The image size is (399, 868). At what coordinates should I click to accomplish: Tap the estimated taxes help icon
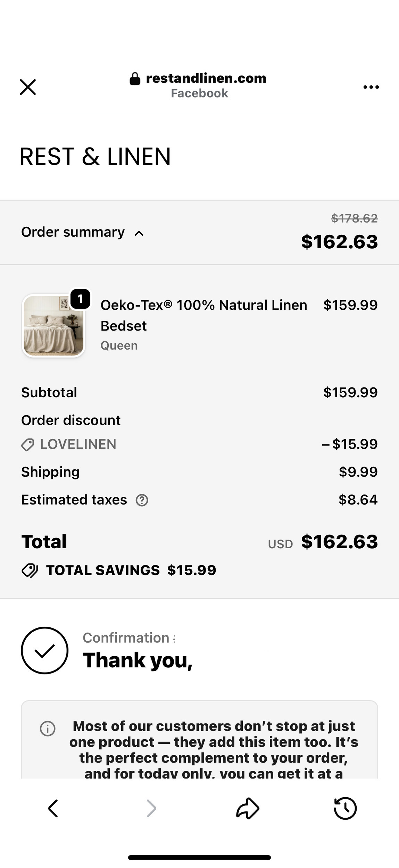pos(142,500)
